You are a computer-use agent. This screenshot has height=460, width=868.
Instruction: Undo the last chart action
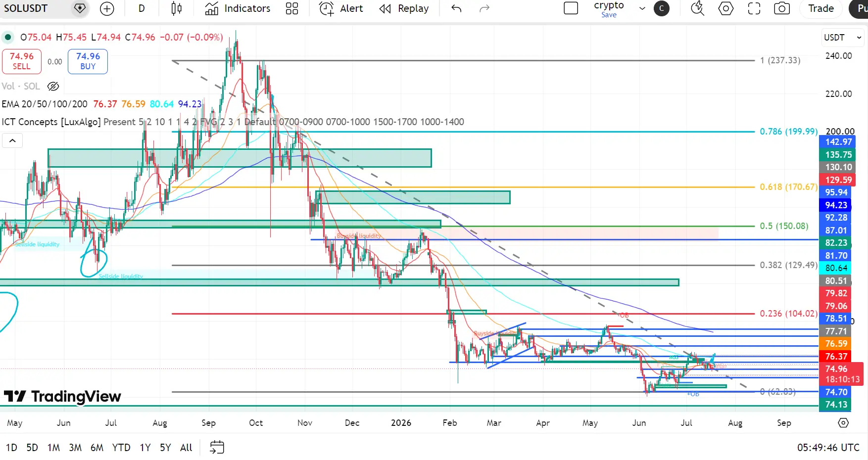pos(456,8)
